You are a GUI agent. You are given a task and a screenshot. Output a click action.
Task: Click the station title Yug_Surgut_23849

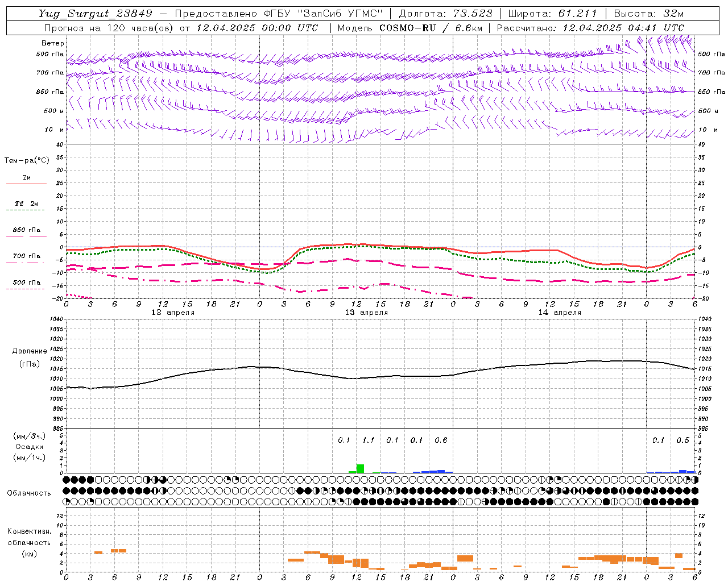pyautogui.click(x=96, y=14)
